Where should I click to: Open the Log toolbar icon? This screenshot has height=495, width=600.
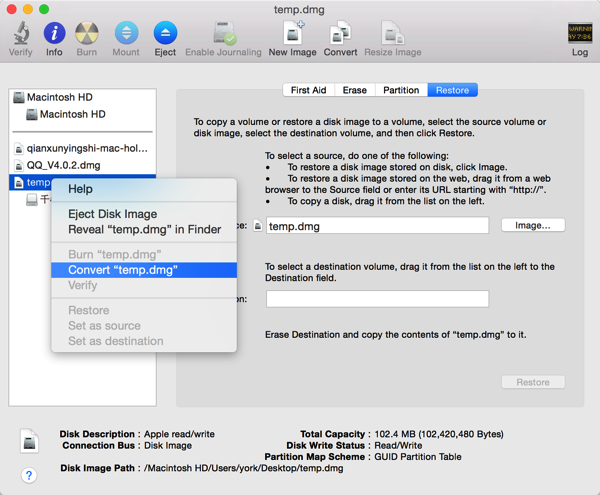(x=580, y=33)
